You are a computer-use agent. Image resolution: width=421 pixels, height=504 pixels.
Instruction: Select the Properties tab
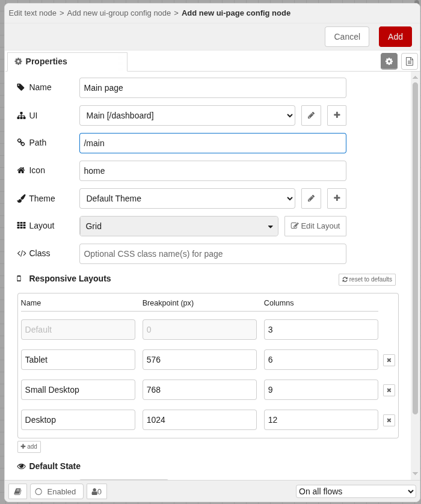click(x=67, y=61)
